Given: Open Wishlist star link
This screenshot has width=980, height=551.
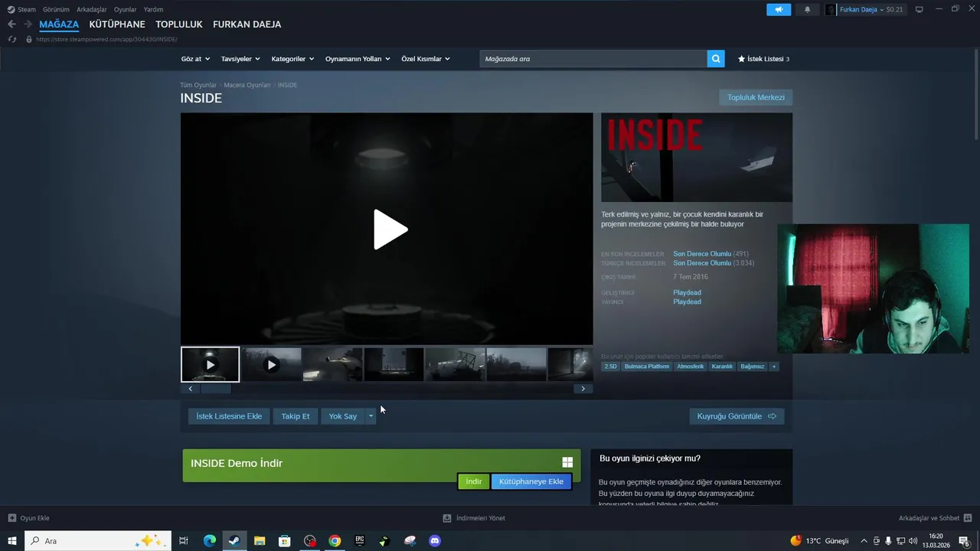Looking at the screenshot, I should point(763,59).
